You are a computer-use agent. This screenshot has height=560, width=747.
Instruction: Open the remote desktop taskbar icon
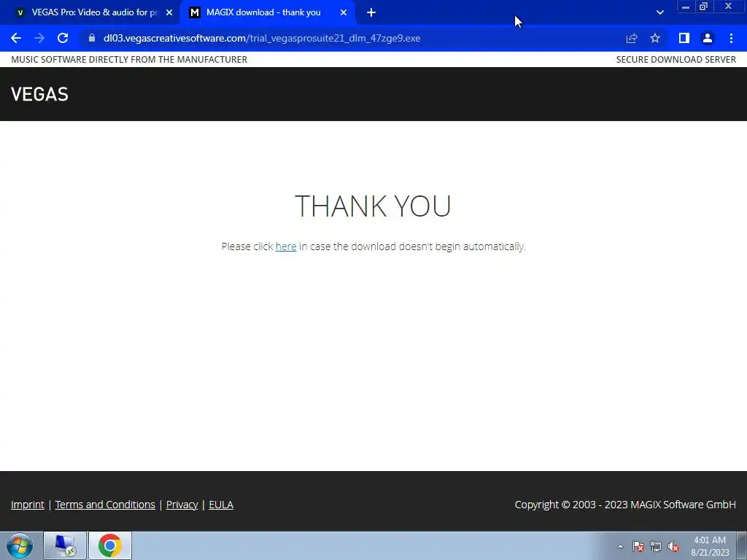(x=65, y=545)
